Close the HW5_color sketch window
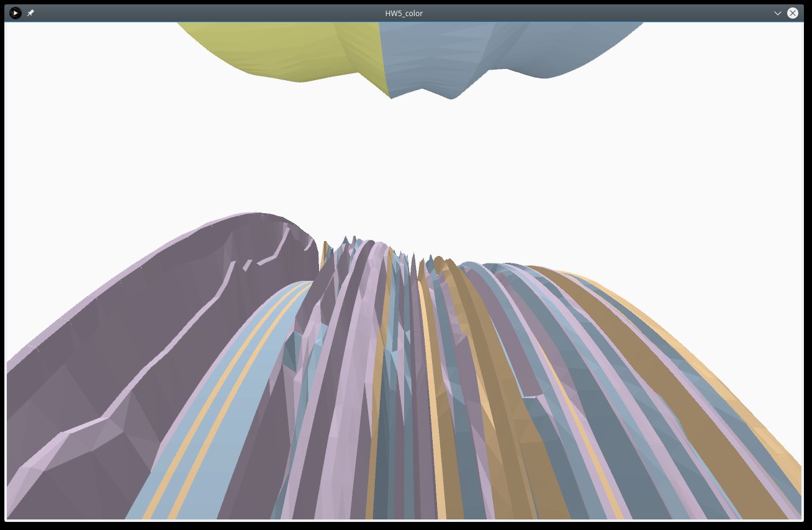 pos(793,13)
